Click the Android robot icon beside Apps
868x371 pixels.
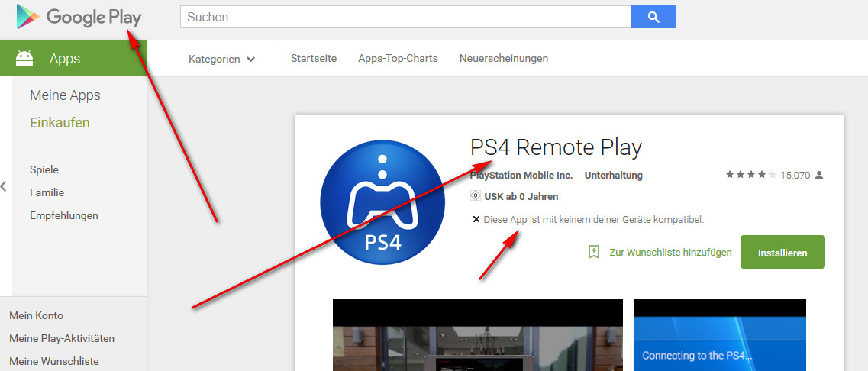tap(24, 58)
